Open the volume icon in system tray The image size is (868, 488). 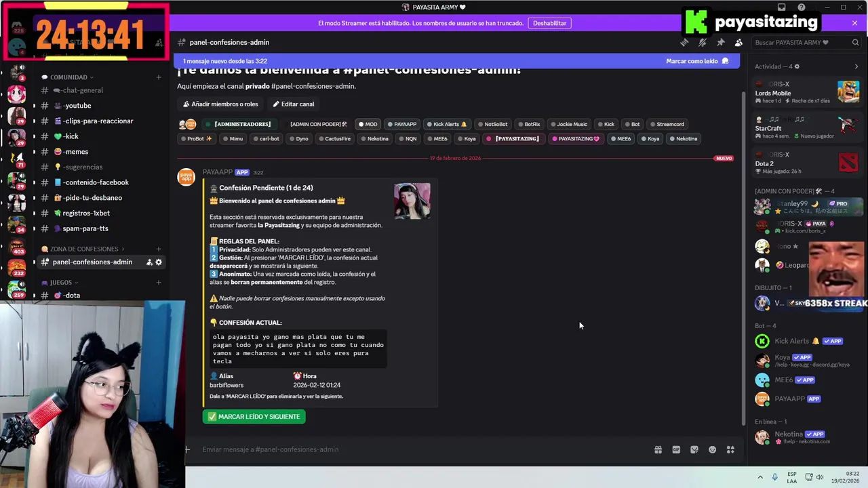click(819, 477)
